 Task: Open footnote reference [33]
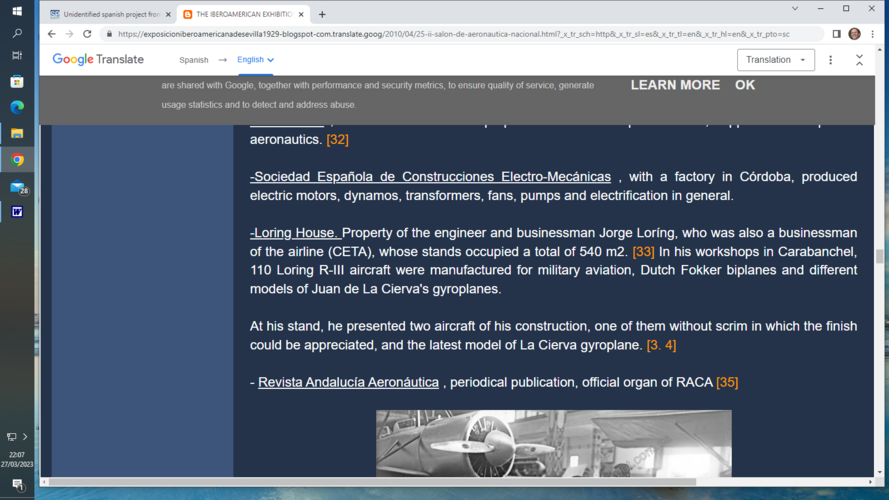point(644,252)
